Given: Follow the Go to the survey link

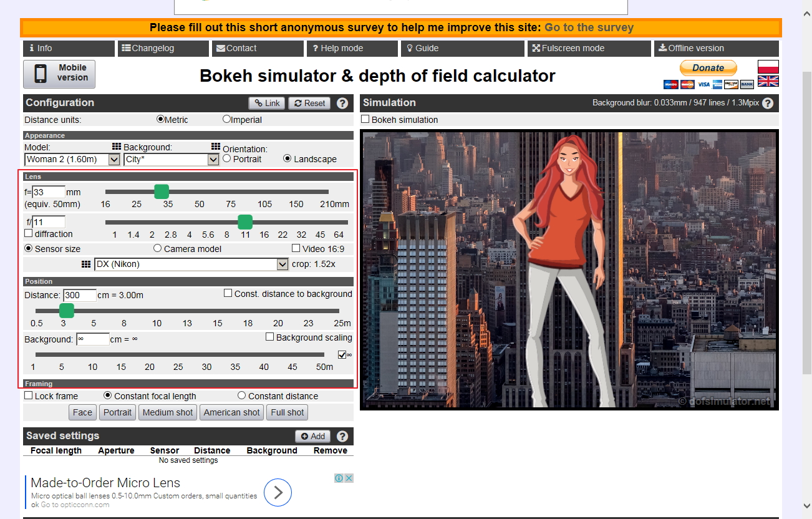Looking at the screenshot, I should (589, 27).
